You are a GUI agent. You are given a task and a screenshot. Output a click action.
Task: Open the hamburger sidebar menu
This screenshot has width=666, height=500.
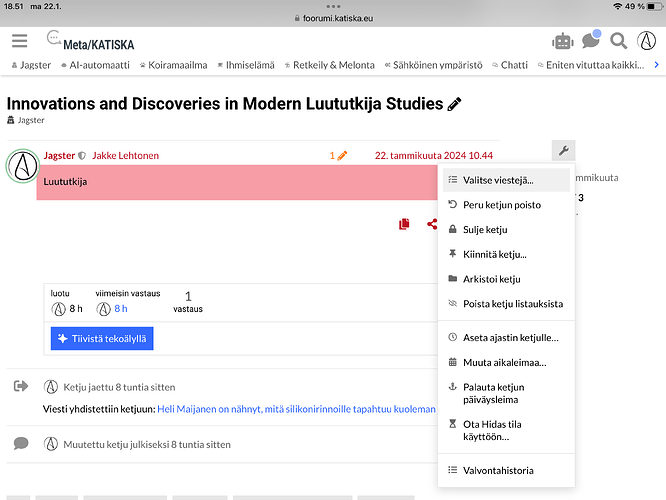coord(20,41)
